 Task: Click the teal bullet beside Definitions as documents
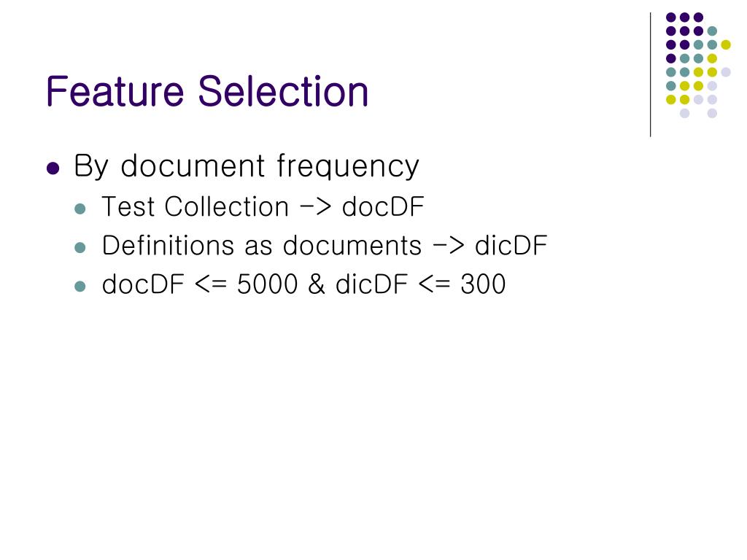80,248
